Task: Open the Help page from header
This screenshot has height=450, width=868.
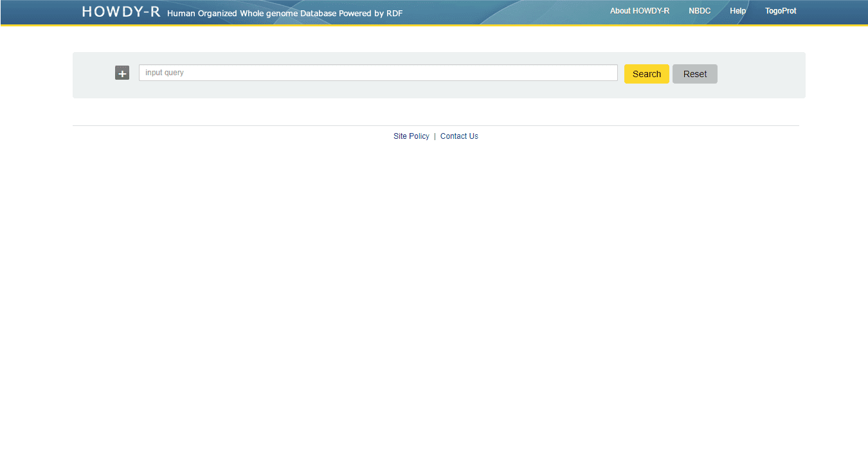Action: [x=737, y=11]
